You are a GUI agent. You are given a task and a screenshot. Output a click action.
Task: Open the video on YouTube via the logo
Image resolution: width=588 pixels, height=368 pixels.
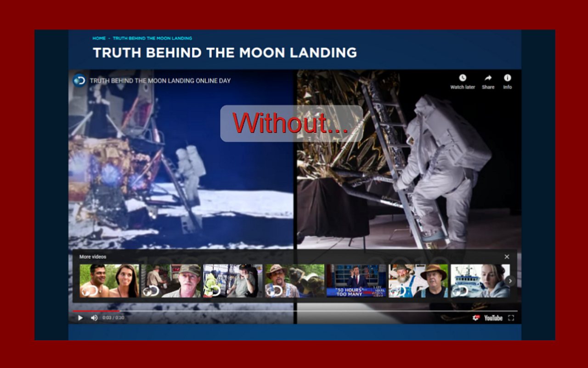pyautogui.click(x=493, y=318)
